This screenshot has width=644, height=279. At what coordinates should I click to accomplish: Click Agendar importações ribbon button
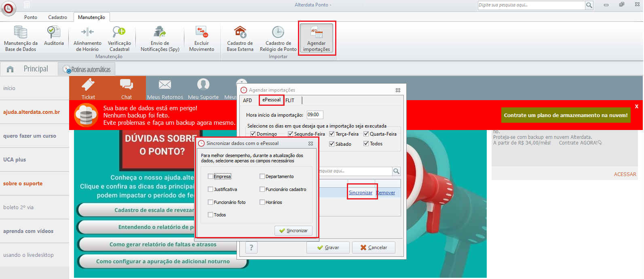[317, 38]
